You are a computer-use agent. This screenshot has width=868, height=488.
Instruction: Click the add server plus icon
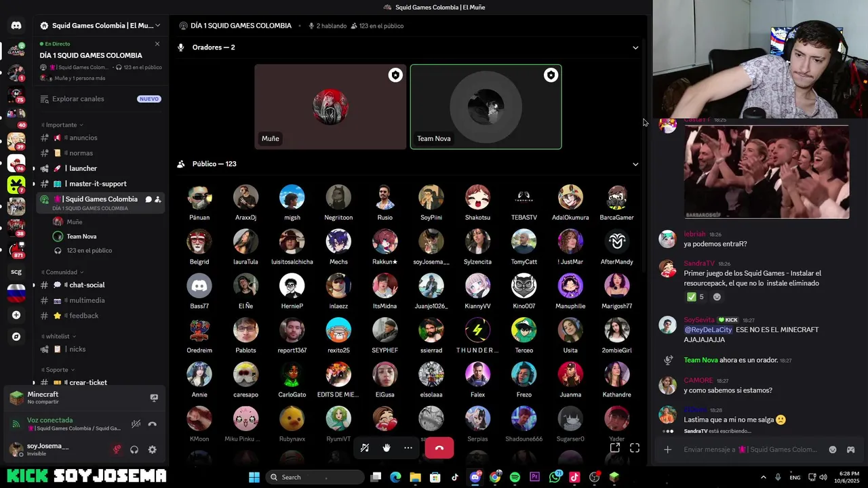(x=16, y=315)
